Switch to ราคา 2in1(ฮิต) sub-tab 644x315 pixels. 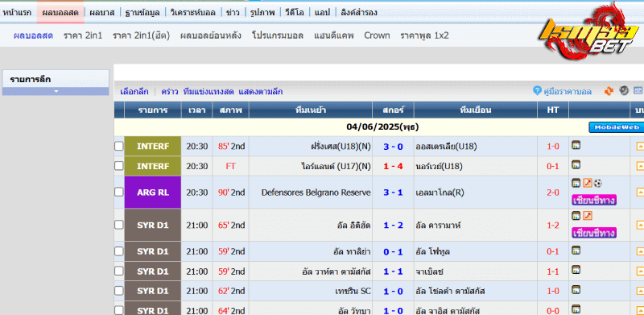pos(142,35)
